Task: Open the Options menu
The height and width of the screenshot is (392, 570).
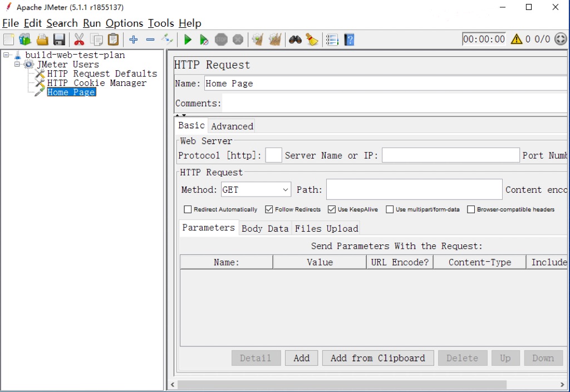Action: click(x=124, y=23)
